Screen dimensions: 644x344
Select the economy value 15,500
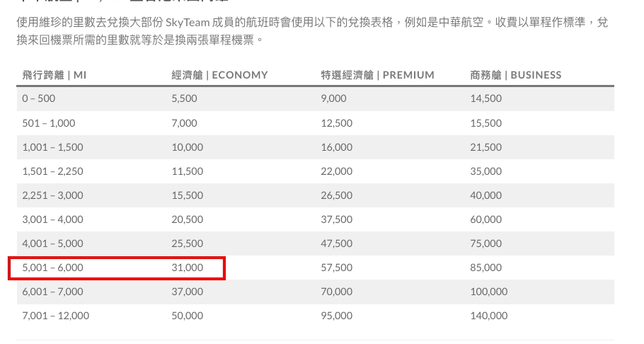click(x=188, y=195)
